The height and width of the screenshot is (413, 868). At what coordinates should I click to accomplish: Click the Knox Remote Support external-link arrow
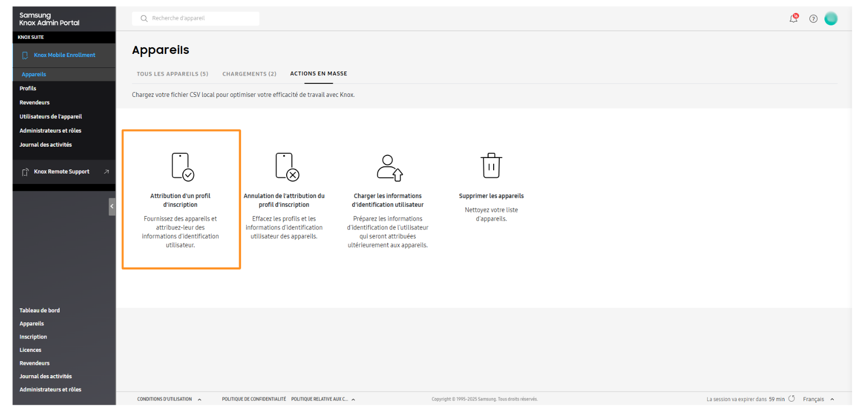click(106, 172)
